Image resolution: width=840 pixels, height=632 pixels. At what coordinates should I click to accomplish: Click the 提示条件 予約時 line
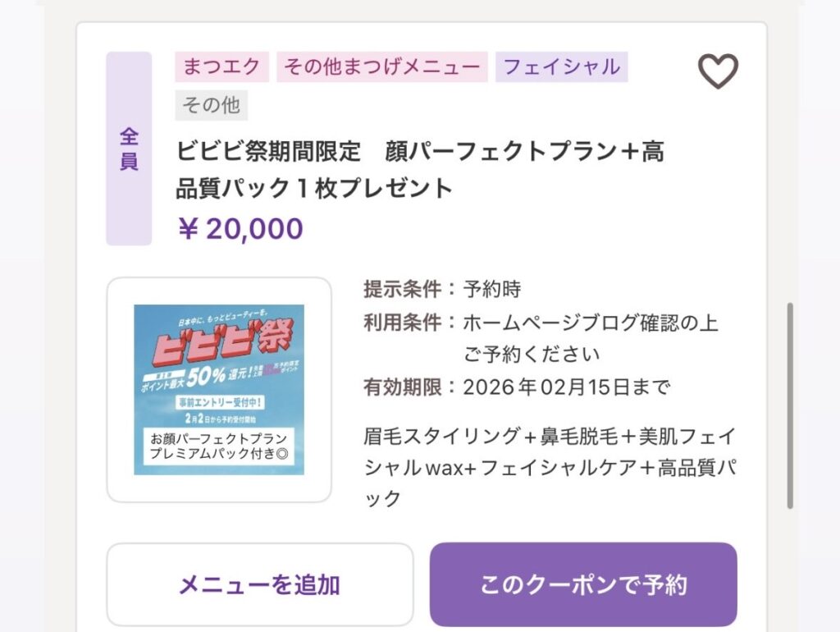point(442,289)
